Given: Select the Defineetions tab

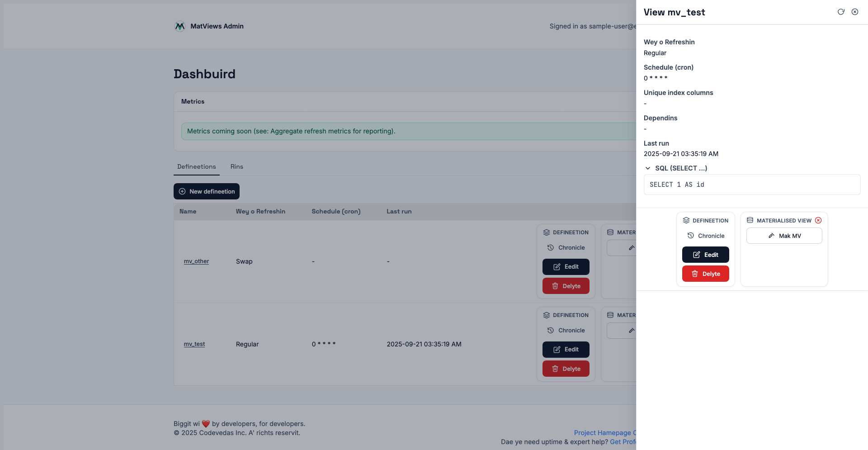Looking at the screenshot, I should pos(197,166).
